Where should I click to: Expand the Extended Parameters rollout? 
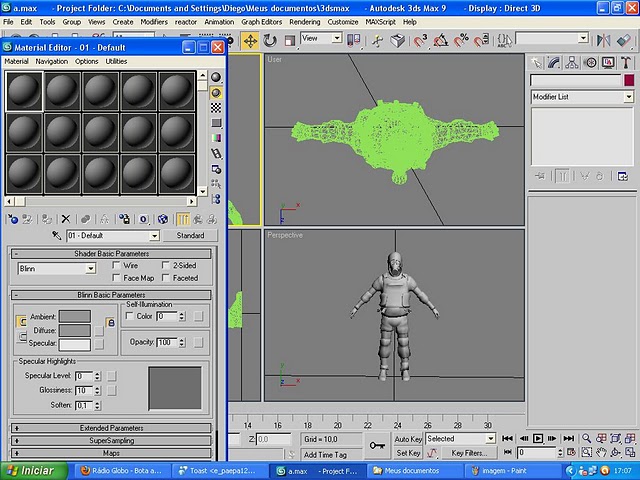coord(111,428)
